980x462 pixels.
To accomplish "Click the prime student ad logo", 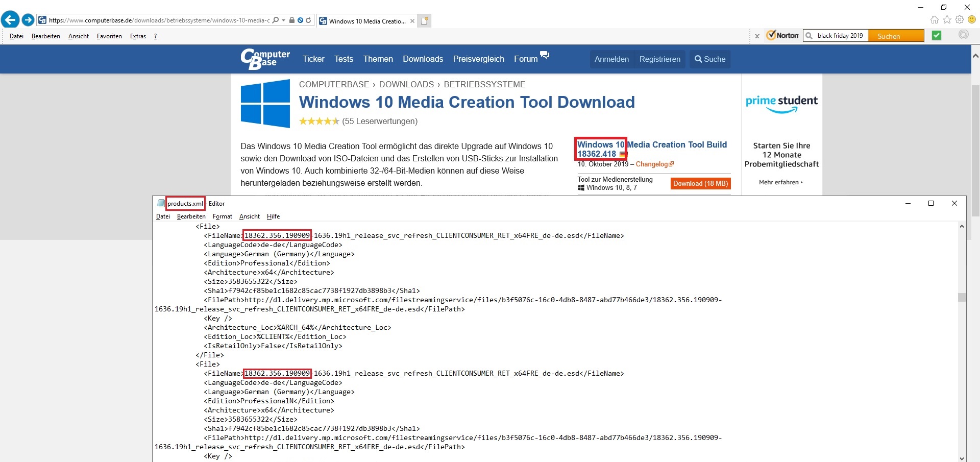I will click(x=781, y=104).
